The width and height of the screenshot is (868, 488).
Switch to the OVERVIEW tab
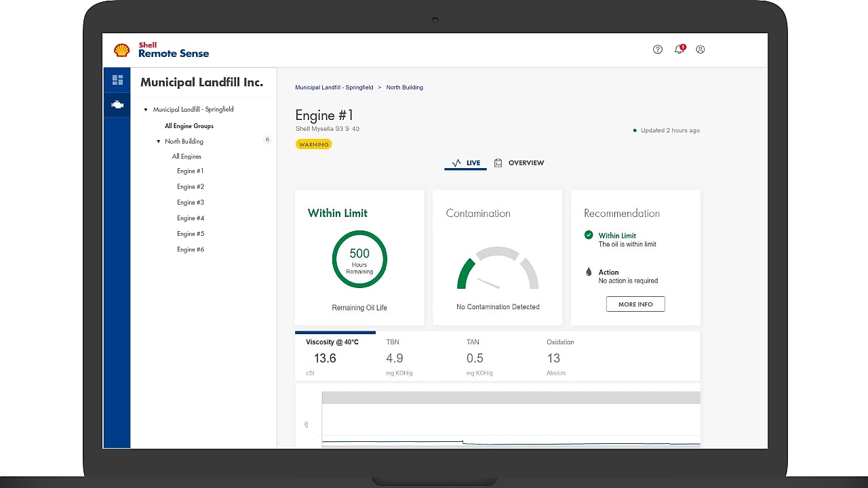pyautogui.click(x=519, y=163)
